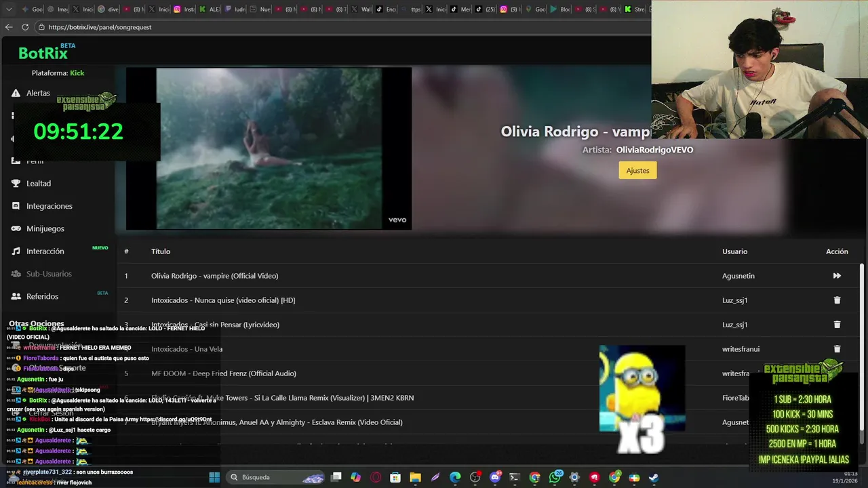Open Steam from the taskbar
The image size is (868, 488).
pos(653,477)
